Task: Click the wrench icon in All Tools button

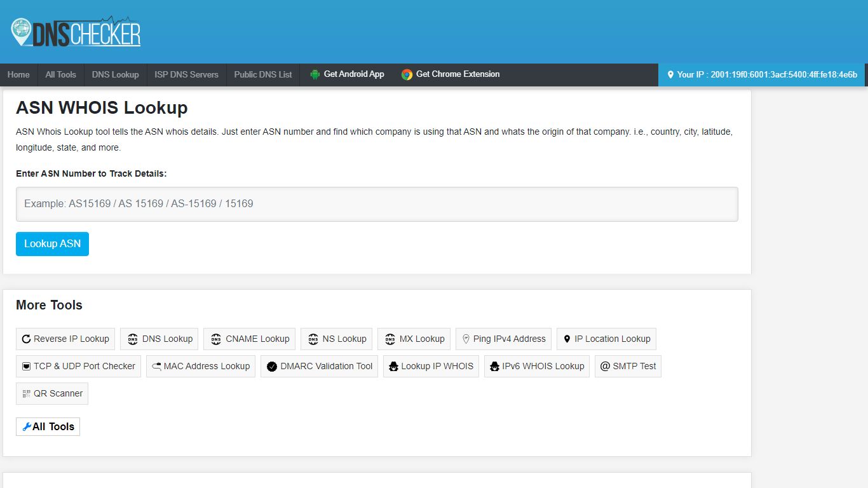Action: coord(27,427)
